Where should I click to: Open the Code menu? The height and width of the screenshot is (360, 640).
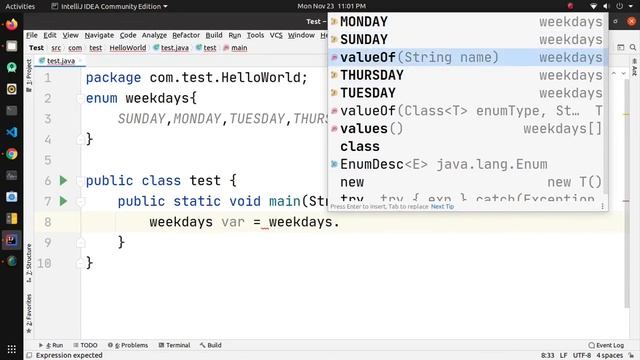click(128, 36)
